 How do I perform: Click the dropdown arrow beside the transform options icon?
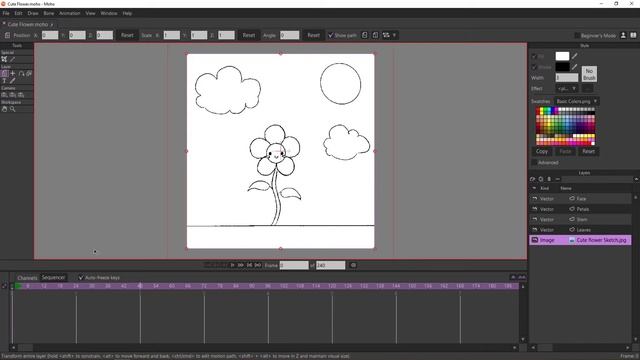394,35
